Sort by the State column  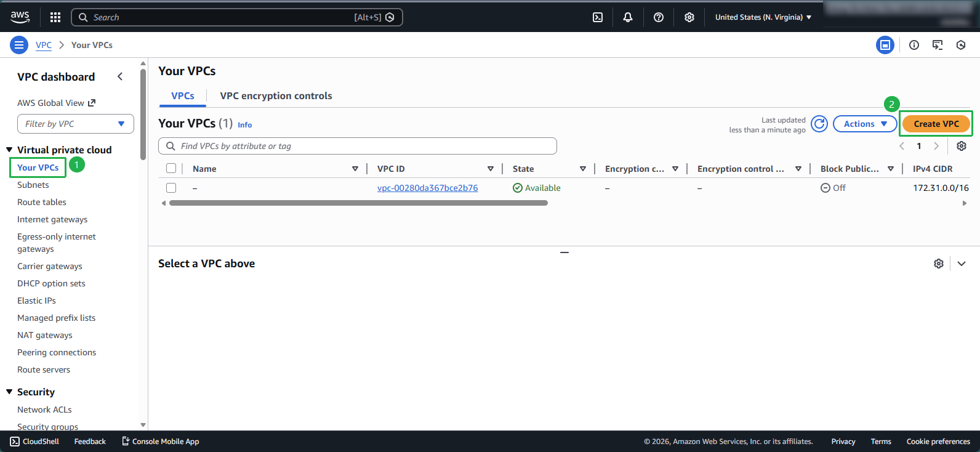[x=583, y=169]
